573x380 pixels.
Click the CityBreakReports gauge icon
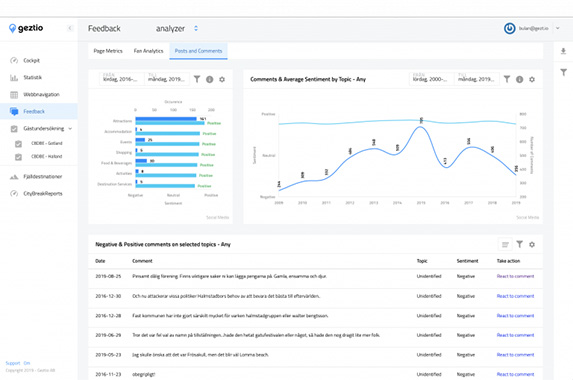coord(14,194)
